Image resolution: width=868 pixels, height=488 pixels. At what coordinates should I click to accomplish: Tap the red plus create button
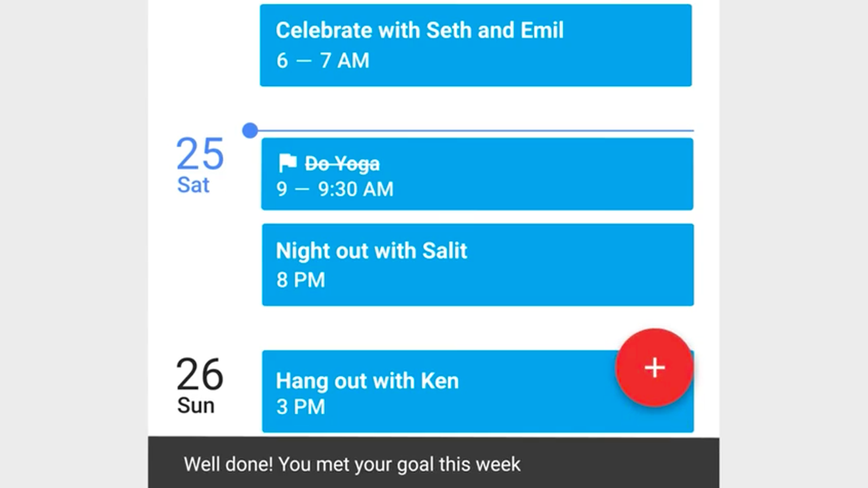coord(654,368)
